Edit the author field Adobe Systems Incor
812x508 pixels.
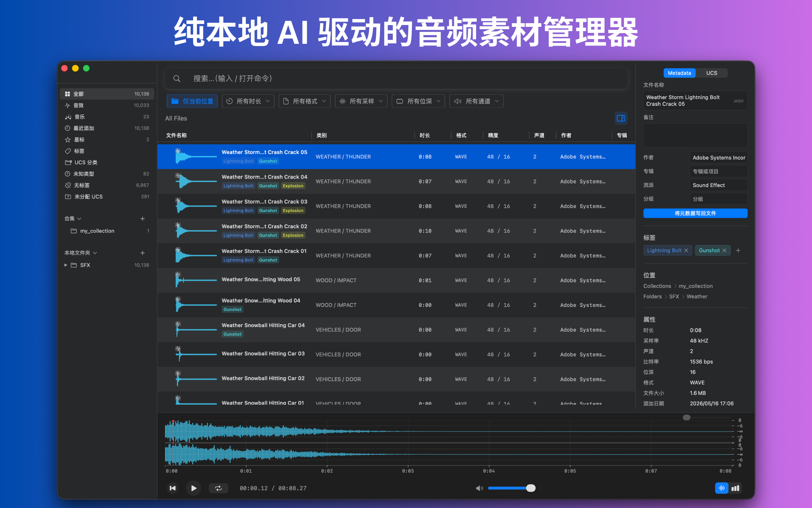(x=718, y=157)
